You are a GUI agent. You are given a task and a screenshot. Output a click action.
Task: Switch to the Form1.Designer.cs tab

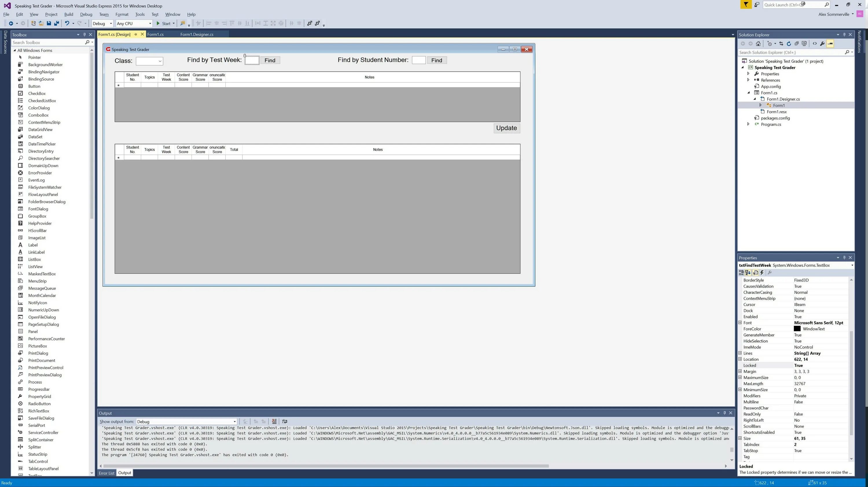(x=196, y=34)
